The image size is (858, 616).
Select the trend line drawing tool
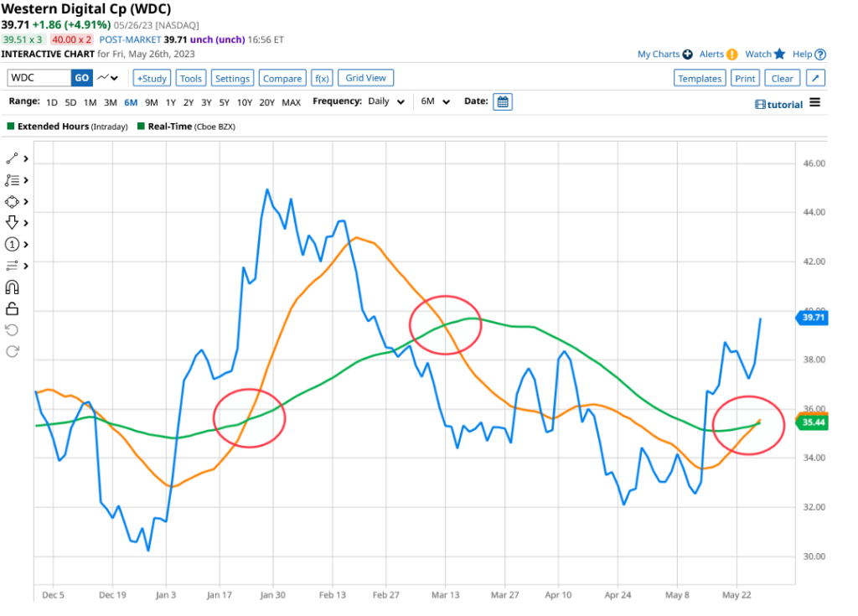[13, 158]
